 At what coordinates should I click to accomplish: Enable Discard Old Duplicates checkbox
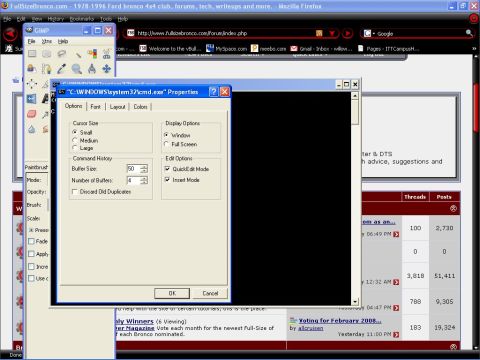(75, 192)
